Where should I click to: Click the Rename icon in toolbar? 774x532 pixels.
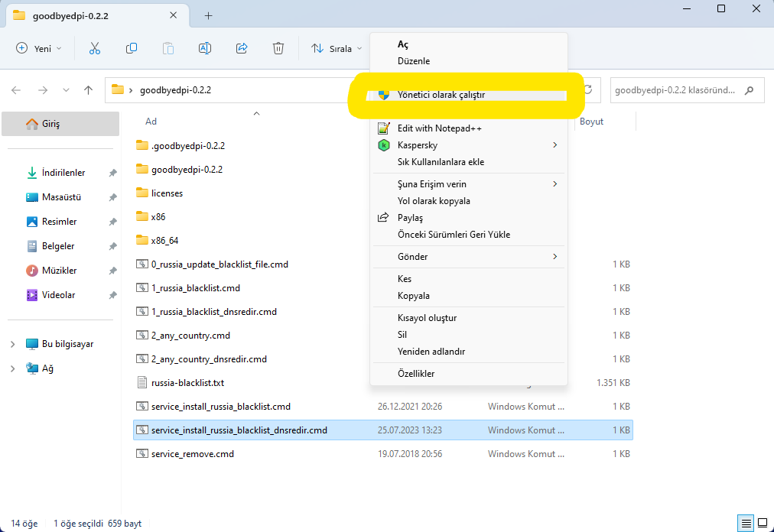[x=205, y=48]
